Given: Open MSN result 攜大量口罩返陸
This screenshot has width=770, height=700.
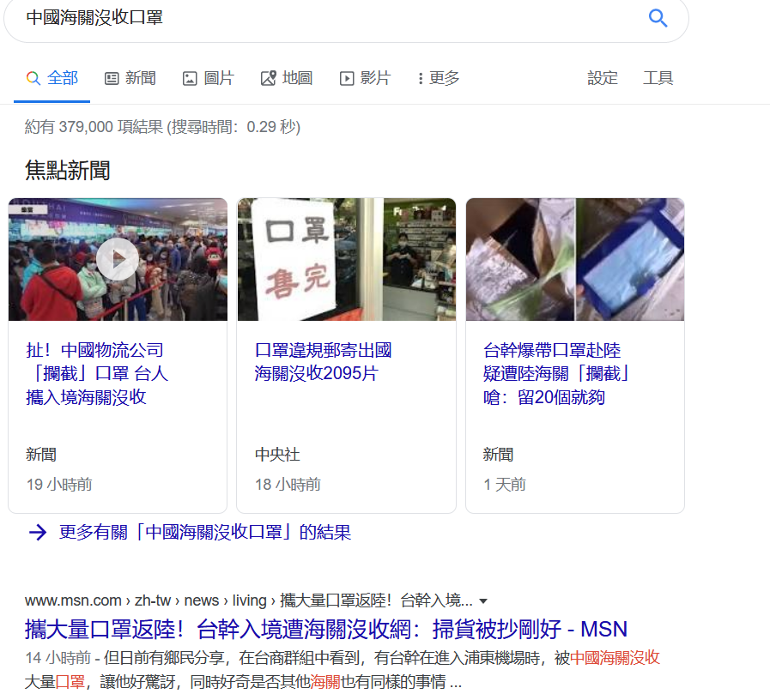Looking at the screenshot, I should point(326,630).
